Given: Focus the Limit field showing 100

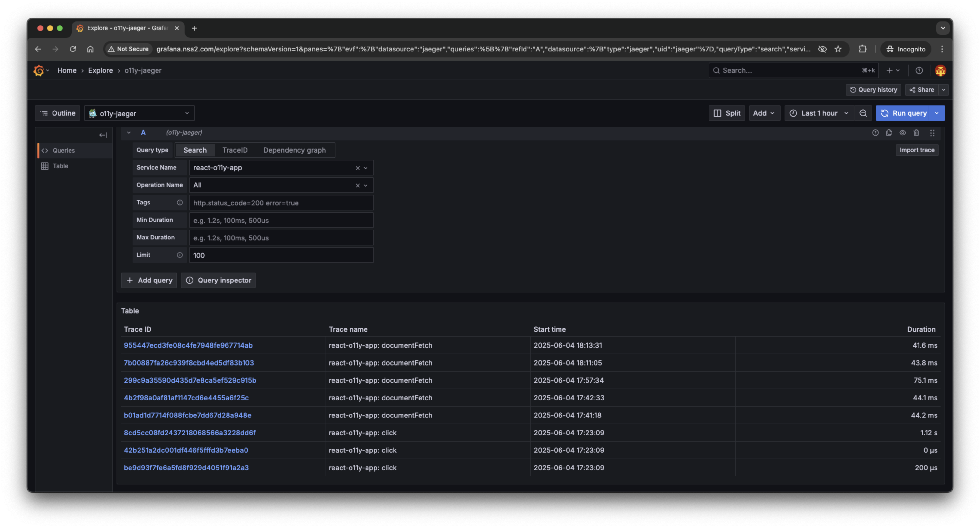Looking at the screenshot, I should (x=281, y=255).
